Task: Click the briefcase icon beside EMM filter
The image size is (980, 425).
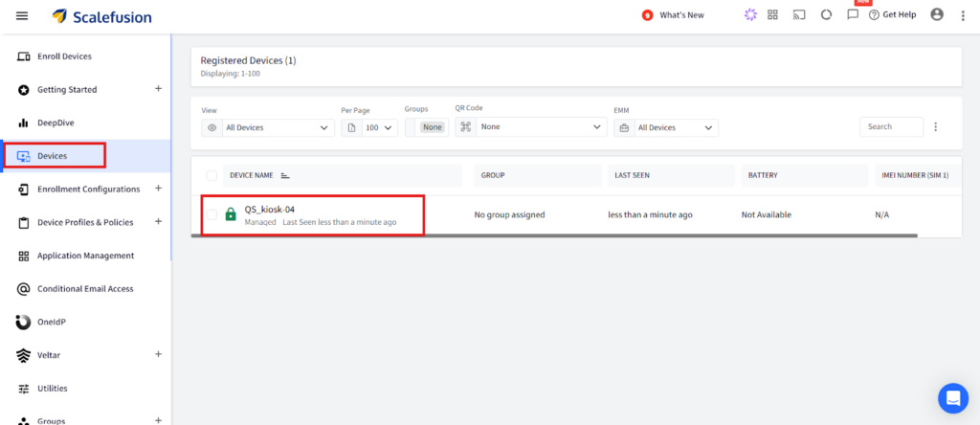Action: (624, 127)
